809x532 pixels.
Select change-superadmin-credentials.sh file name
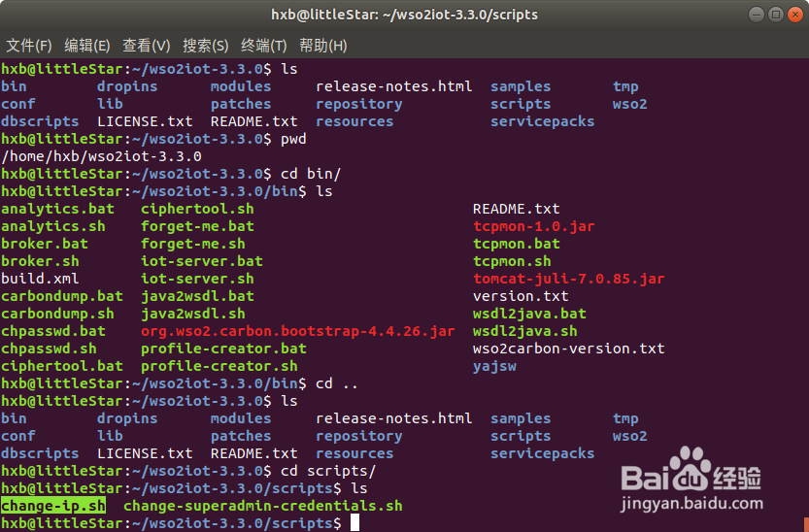point(263,506)
